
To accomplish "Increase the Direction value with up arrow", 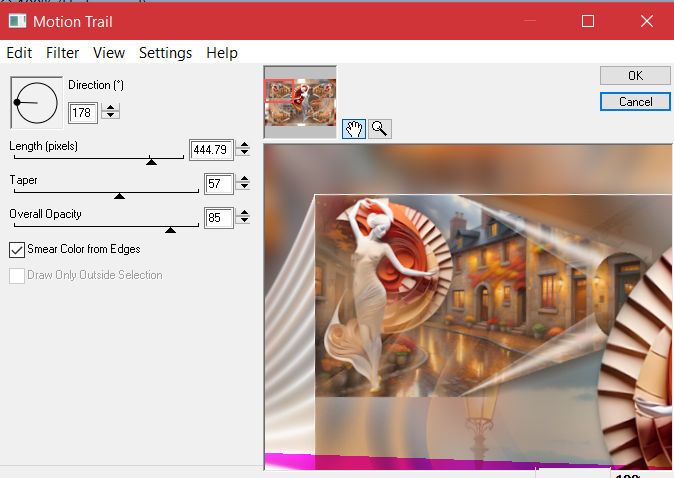I will 110,108.
